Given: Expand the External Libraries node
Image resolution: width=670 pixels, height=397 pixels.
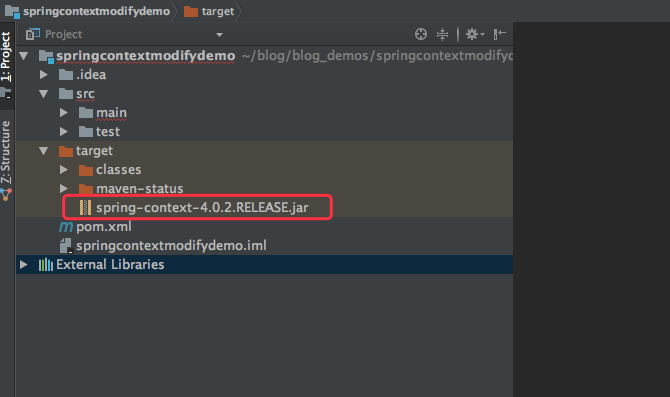Looking at the screenshot, I should tap(24, 265).
